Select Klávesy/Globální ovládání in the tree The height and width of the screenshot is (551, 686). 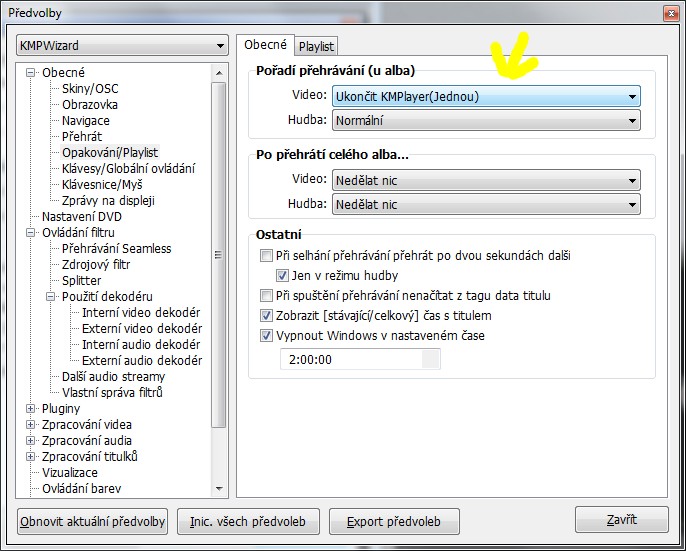129,168
